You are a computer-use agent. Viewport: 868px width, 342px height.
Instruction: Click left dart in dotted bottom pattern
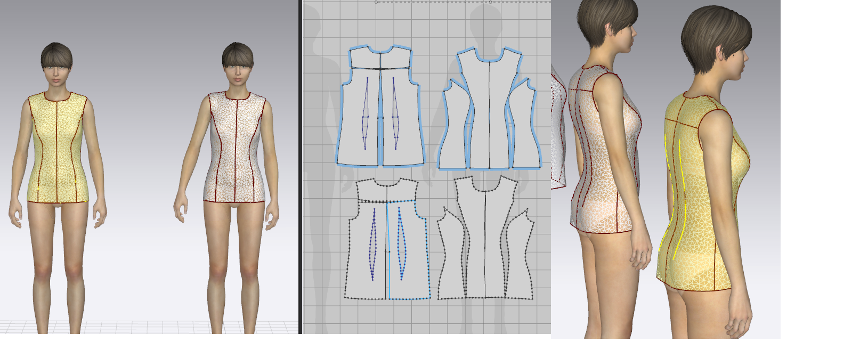[x=373, y=245]
